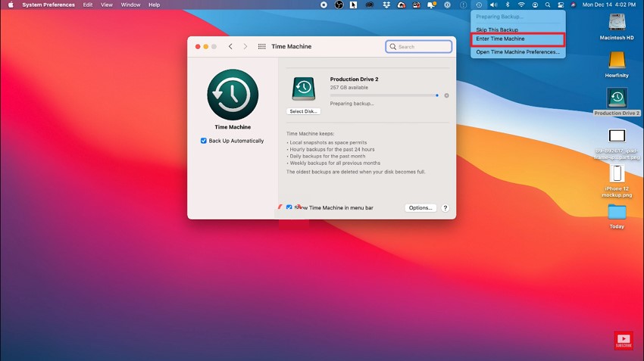644x361 pixels.
Task: Click 'Daily backups for the past month' line
Action: coord(327,157)
